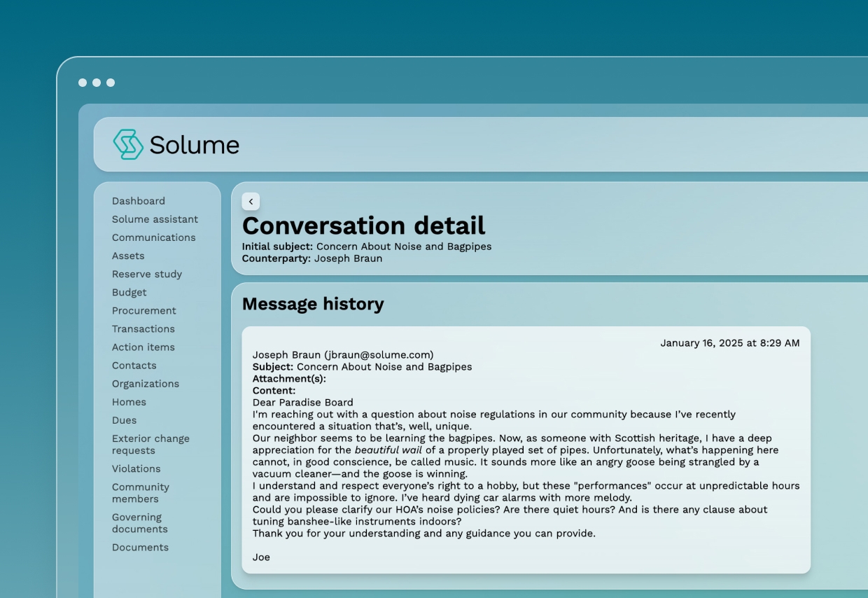This screenshot has width=868, height=598.
Task: Navigate to Budget
Action: pos(129,292)
